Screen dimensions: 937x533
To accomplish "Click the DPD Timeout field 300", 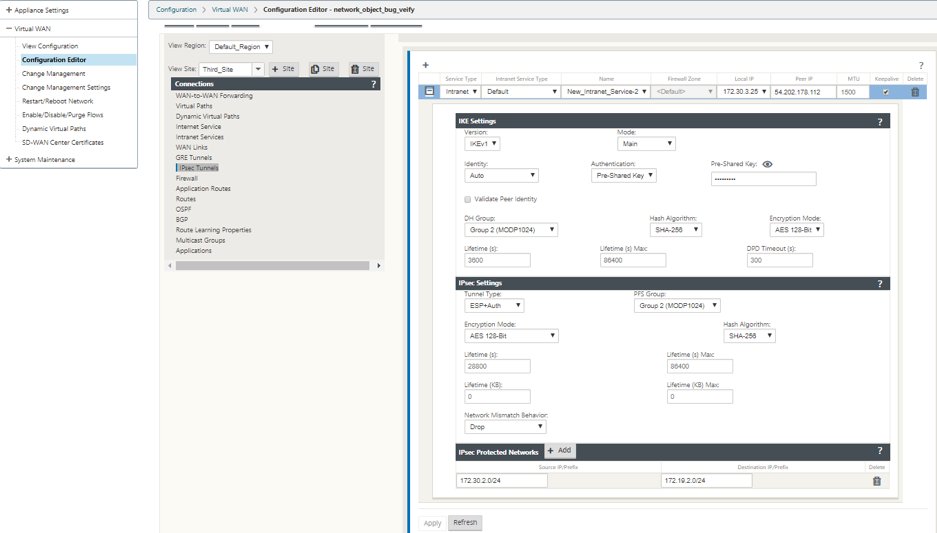I will 779,261.
